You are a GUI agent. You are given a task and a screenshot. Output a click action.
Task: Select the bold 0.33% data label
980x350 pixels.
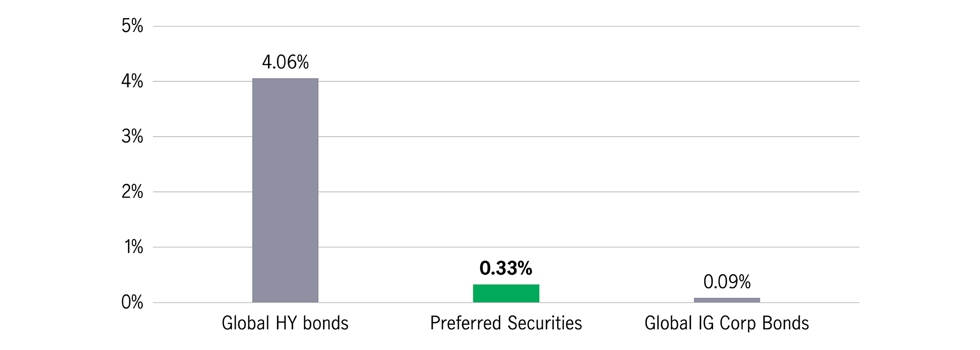click(506, 268)
